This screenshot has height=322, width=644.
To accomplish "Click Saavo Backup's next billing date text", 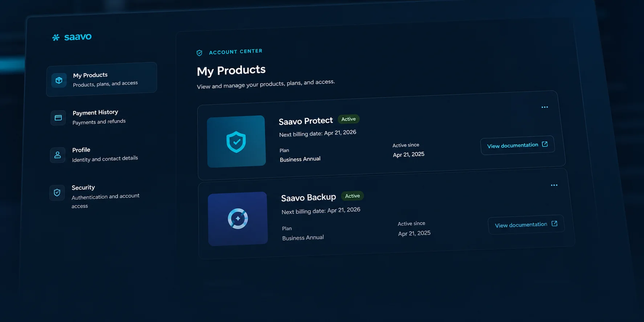I will 321,211.
